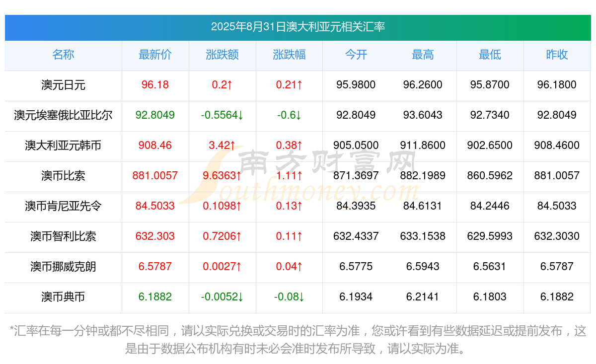Click the 名称 column header
This screenshot has height=364, width=596.
pos(63,55)
